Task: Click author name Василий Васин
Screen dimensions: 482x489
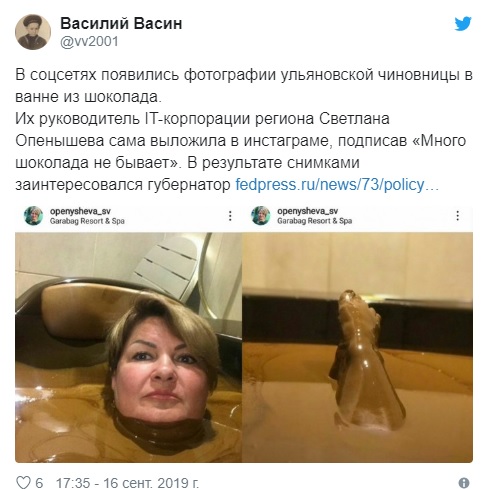Action: (x=121, y=24)
